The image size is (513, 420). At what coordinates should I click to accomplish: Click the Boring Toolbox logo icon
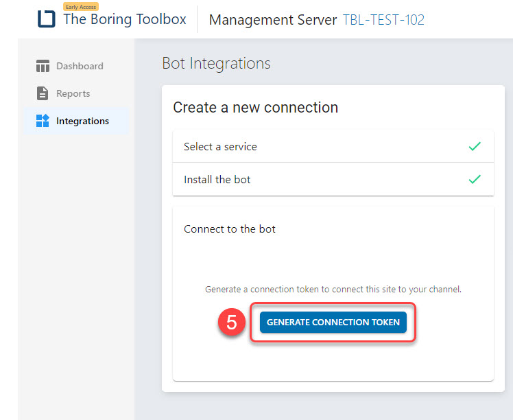(x=46, y=19)
